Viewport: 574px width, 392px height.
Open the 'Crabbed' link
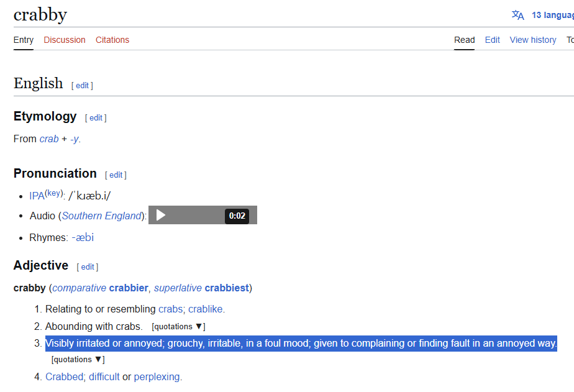(64, 376)
